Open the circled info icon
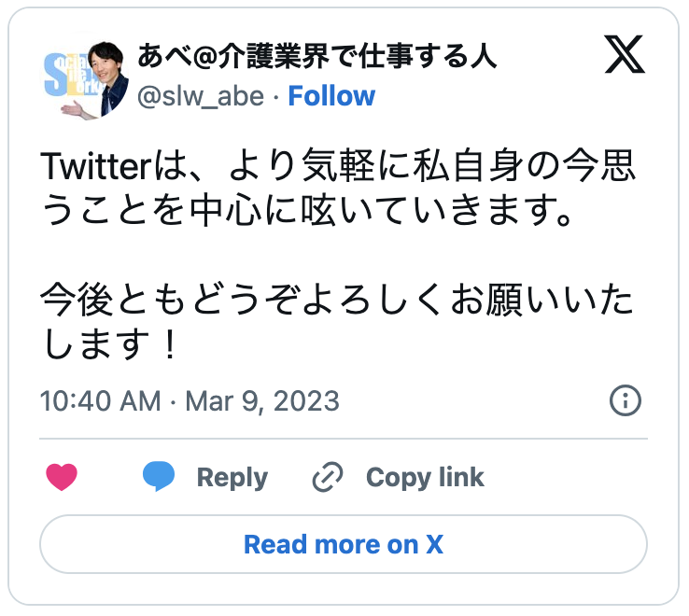 click(625, 401)
